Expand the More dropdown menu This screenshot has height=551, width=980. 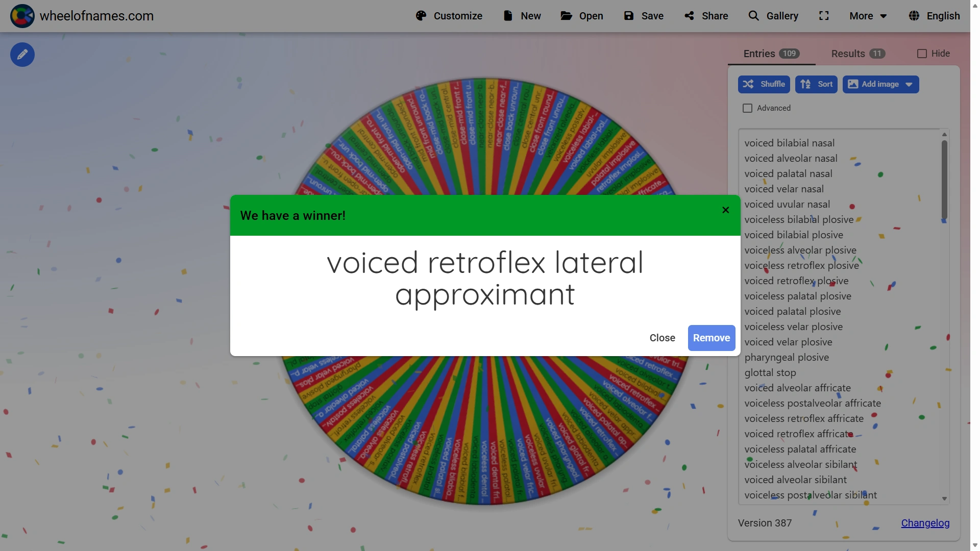[x=868, y=16]
